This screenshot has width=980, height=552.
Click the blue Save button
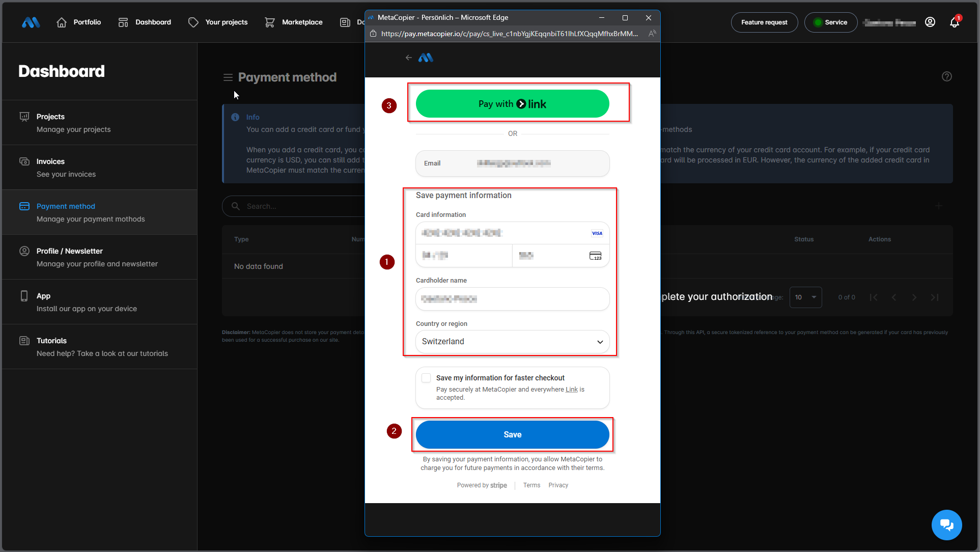click(512, 435)
